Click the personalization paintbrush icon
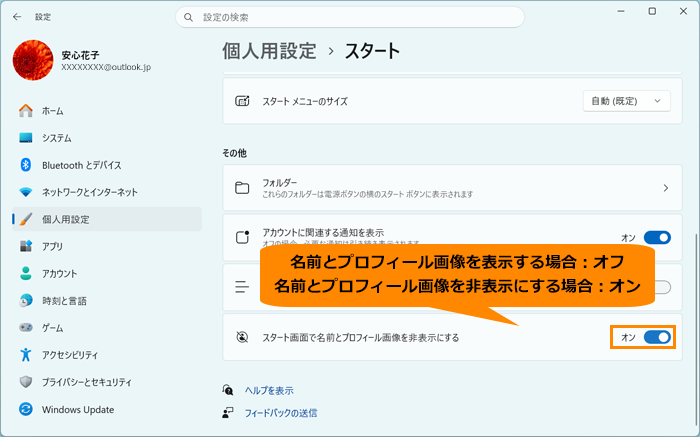Viewport: 700px width, 437px height. click(x=26, y=219)
